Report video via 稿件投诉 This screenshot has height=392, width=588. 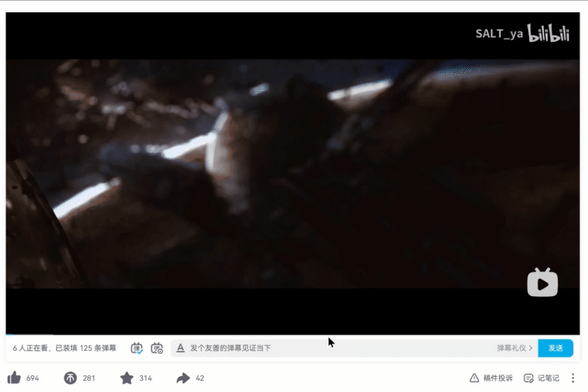(x=491, y=378)
